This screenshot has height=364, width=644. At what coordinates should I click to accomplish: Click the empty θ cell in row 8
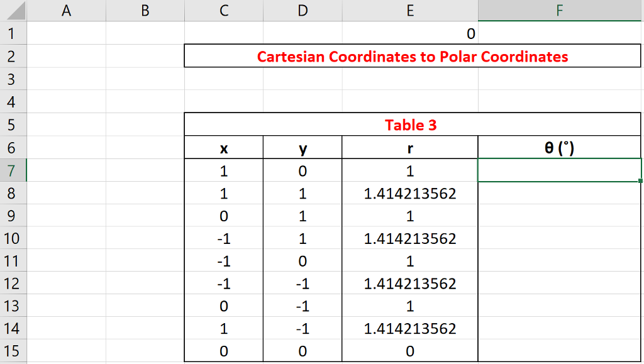(x=560, y=194)
